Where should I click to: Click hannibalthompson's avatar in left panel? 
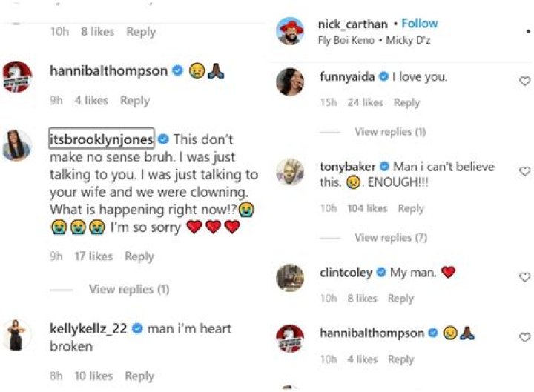click(17, 76)
